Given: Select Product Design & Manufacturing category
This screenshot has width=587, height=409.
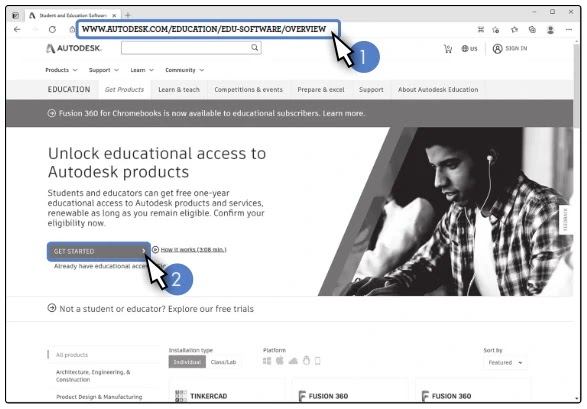Looking at the screenshot, I should point(99,397).
